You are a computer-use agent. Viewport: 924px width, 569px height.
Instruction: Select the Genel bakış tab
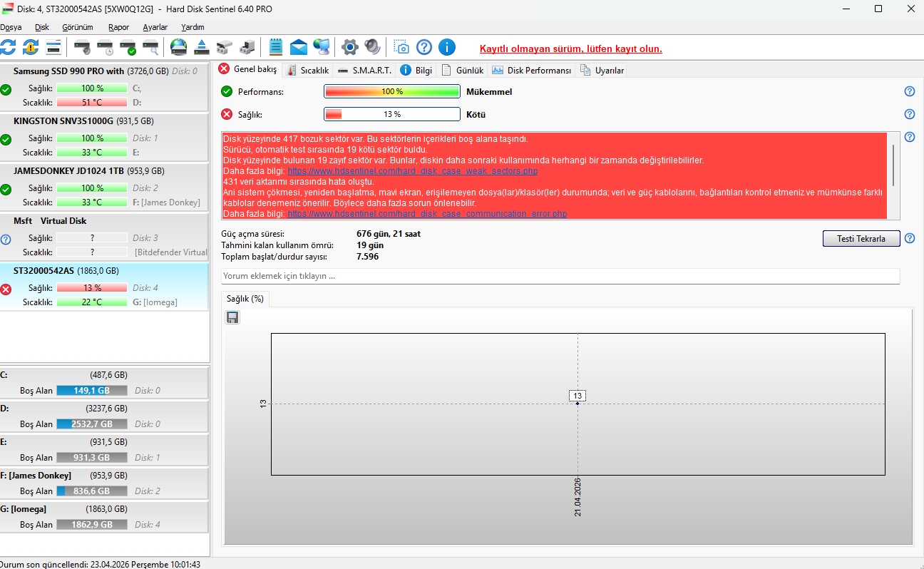[x=247, y=69]
